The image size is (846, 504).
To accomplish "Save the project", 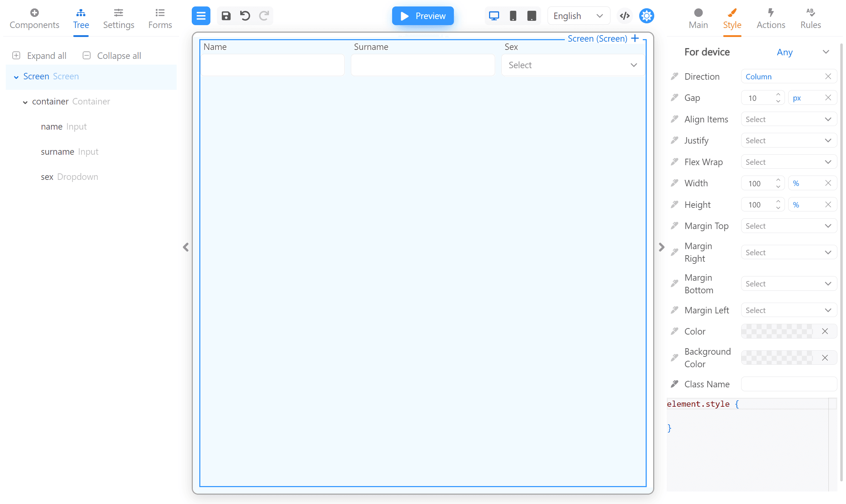I will 226,16.
